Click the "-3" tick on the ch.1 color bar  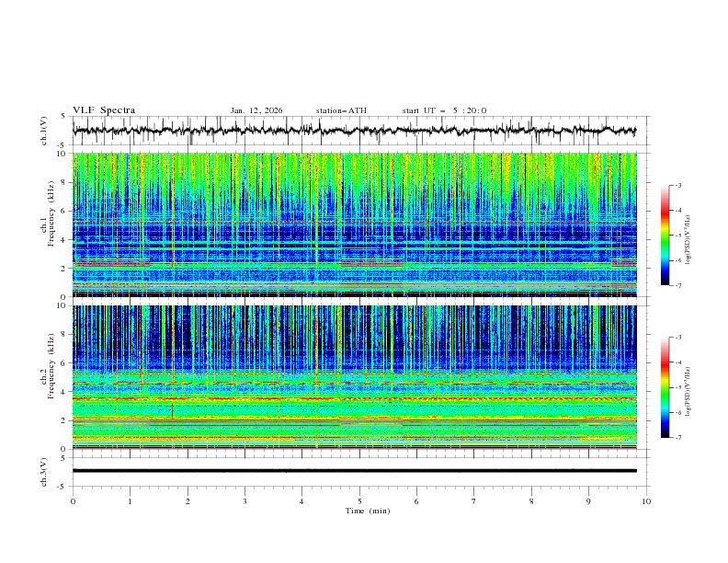pos(678,185)
